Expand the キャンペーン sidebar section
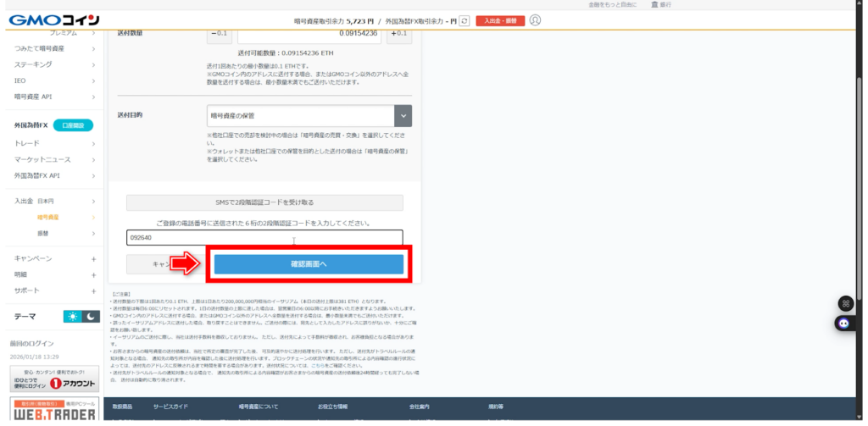 point(53,258)
